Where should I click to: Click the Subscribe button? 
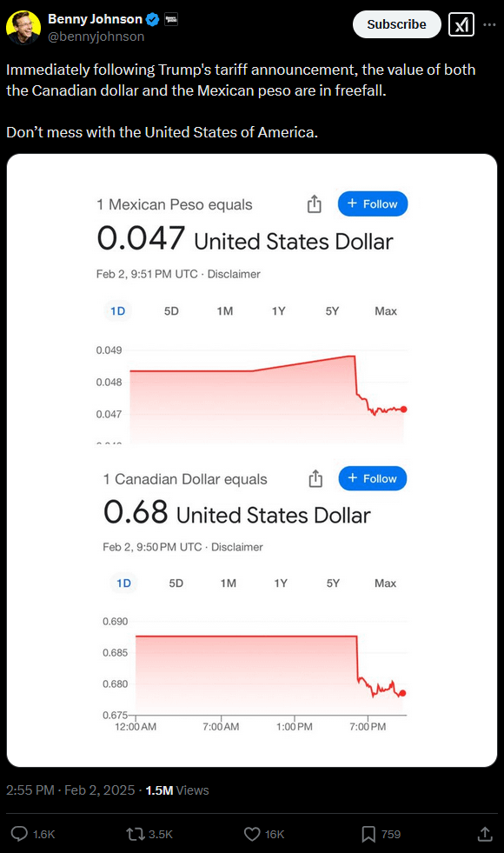396,24
